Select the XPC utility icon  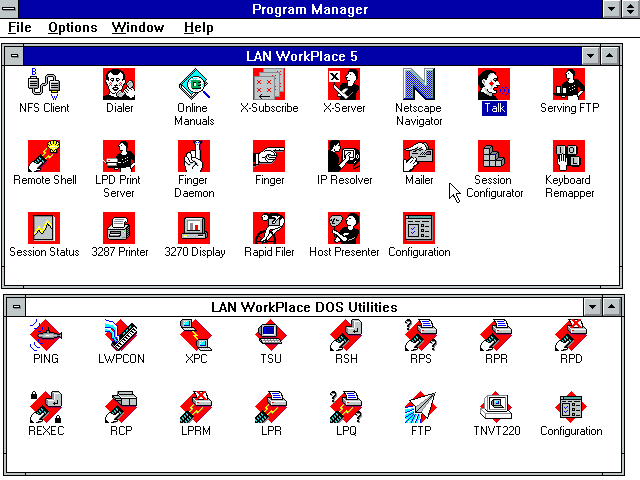196,335
